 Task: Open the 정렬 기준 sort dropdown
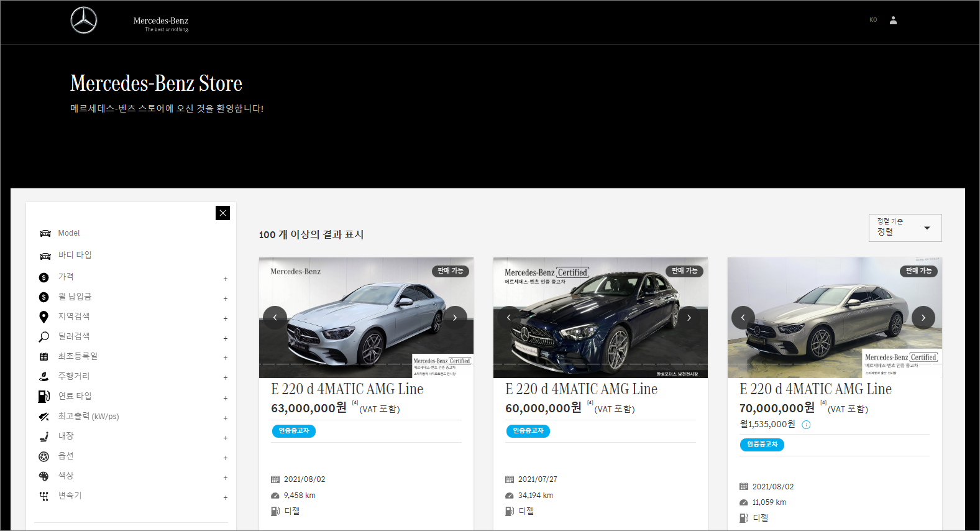(x=905, y=228)
